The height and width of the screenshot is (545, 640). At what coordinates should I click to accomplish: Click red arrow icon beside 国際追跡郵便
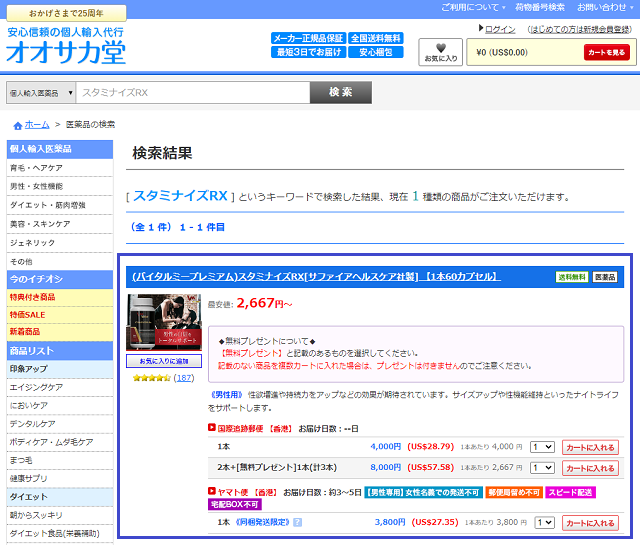coord(211,427)
